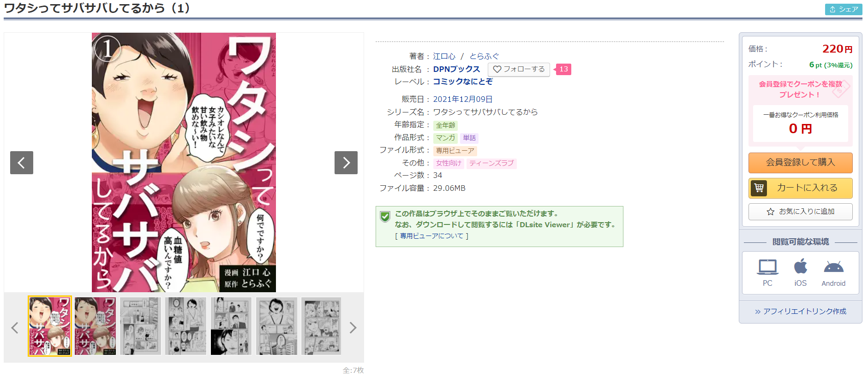Select the 専用ビューア file format tag
The image size is (868, 377).
coord(455,151)
